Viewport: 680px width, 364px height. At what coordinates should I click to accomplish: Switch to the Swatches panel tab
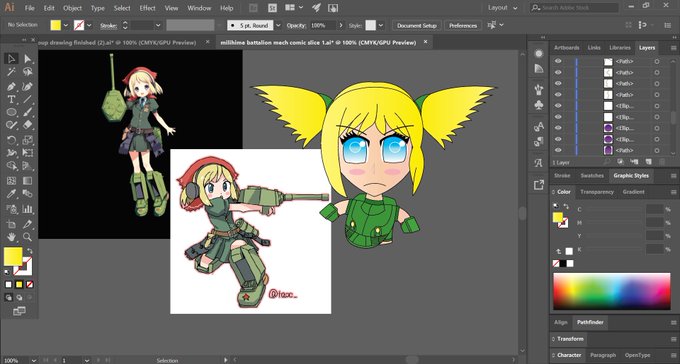click(x=592, y=176)
